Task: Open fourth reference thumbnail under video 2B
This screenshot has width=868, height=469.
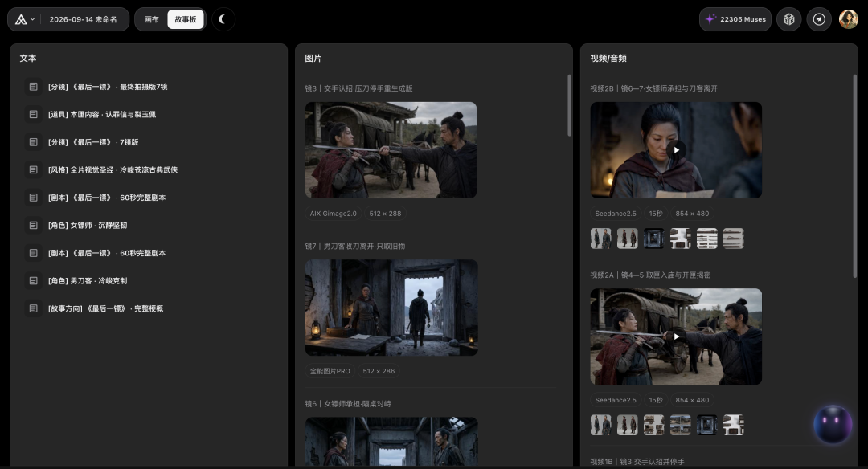Action: (681, 239)
